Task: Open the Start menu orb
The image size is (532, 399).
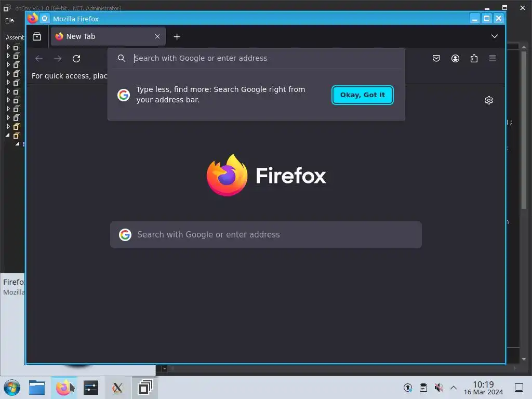Action: (x=12, y=388)
